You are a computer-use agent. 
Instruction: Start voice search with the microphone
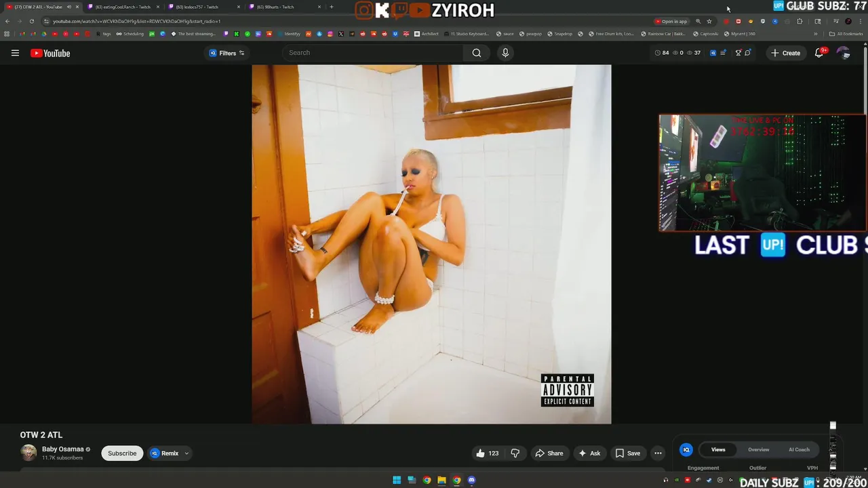click(x=505, y=53)
